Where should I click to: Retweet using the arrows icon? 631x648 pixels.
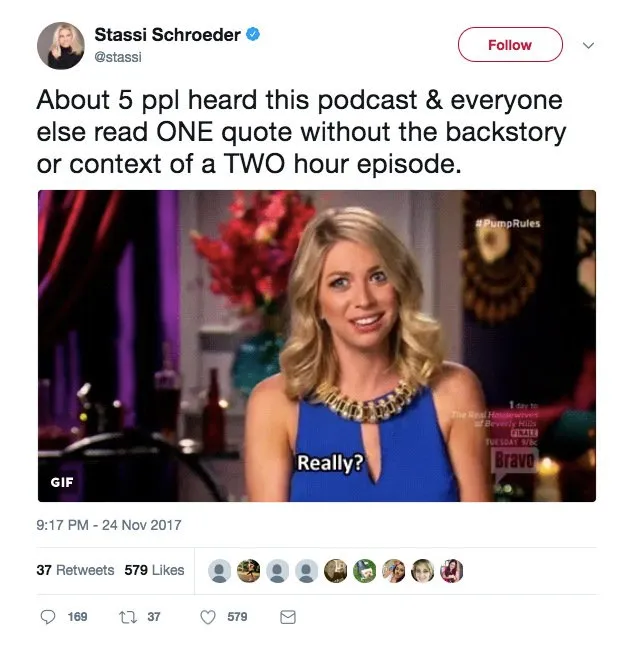pyautogui.click(x=126, y=617)
